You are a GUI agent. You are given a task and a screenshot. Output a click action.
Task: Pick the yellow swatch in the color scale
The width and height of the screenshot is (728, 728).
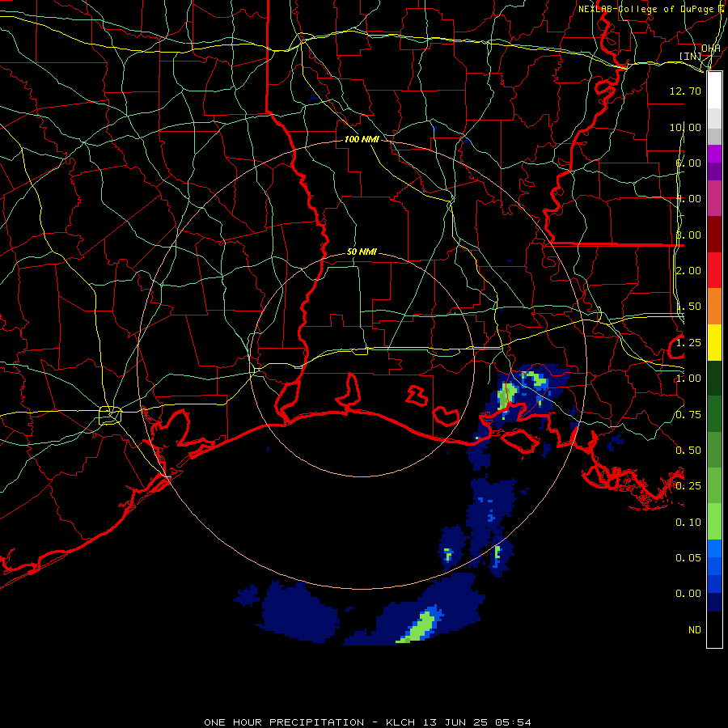tap(714, 342)
